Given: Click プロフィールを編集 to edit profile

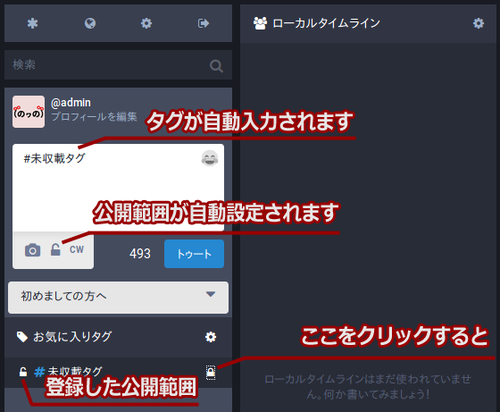Looking at the screenshot, I should point(94,117).
